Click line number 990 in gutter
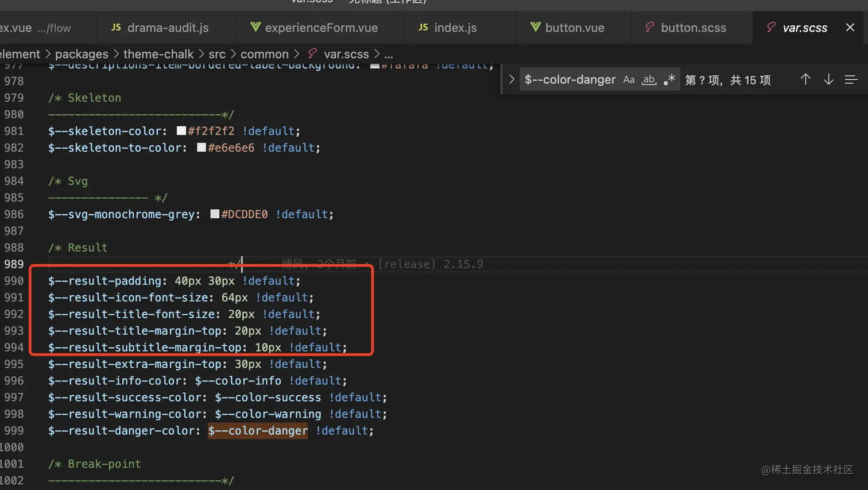 (14, 281)
